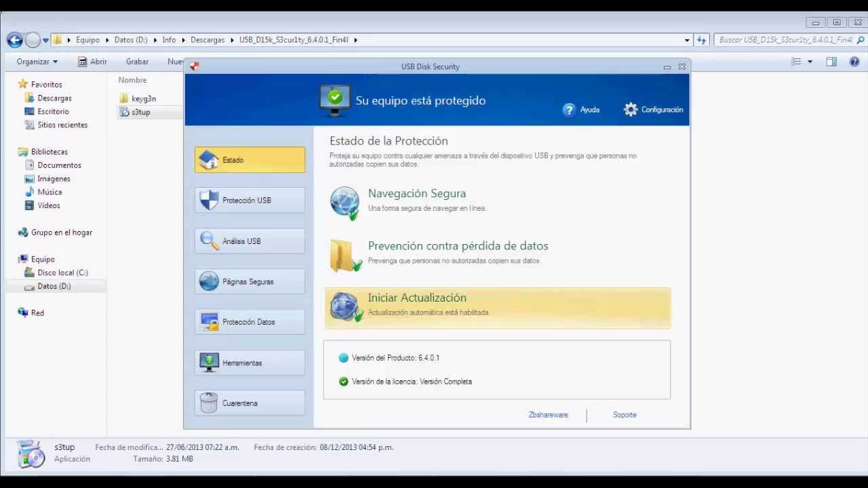868x488 pixels.
Task: Click the Protección USB shield icon
Action: (209, 200)
